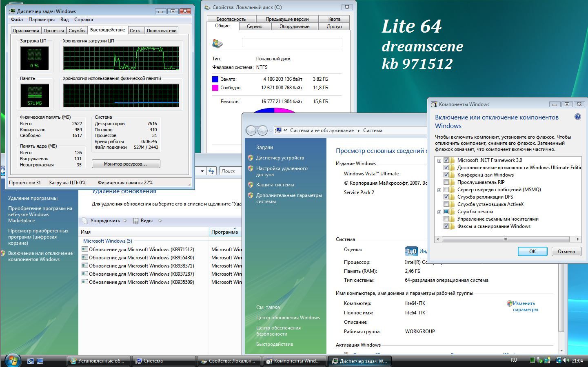Toggle Конференц-зал Windows checkbox
This screenshot has height=367, width=588.
(446, 175)
